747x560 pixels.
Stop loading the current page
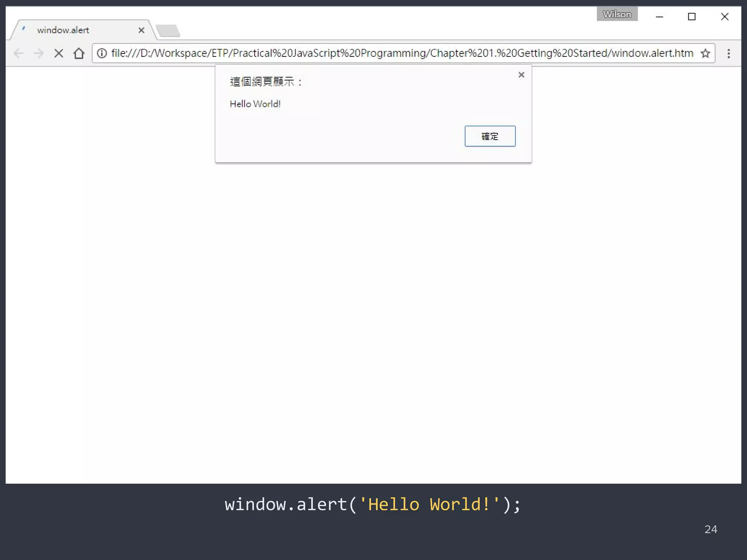pyautogui.click(x=59, y=53)
